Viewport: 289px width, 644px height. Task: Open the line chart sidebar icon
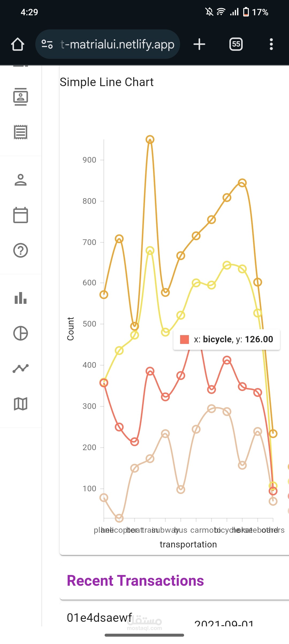(21, 369)
